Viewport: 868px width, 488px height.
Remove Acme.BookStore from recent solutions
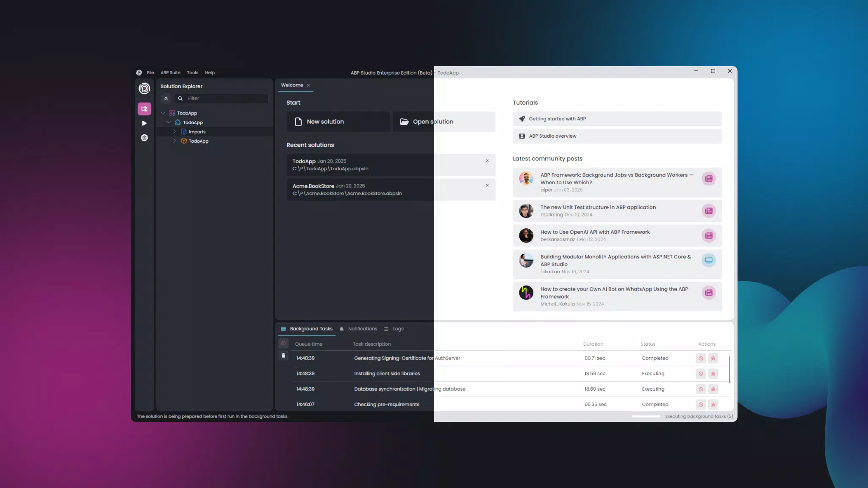coord(487,185)
